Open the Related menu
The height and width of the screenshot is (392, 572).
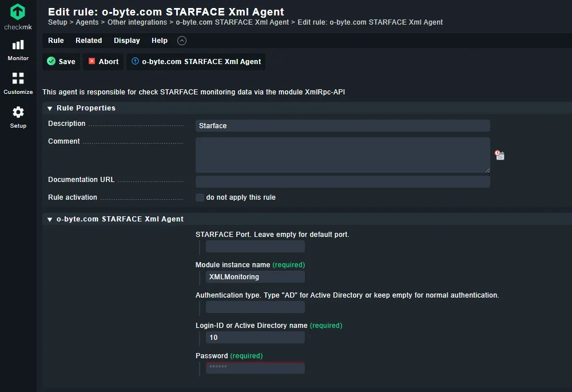pyautogui.click(x=89, y=41)
